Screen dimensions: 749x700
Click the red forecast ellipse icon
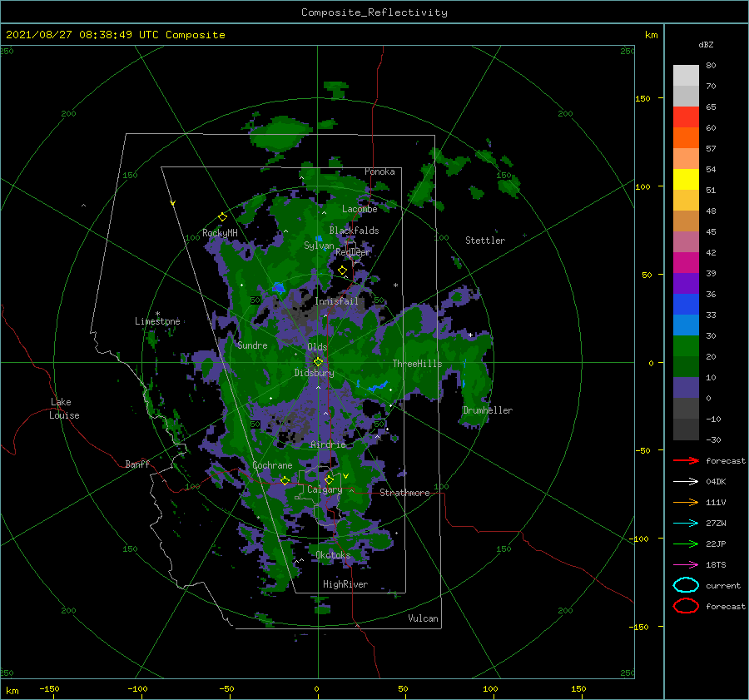click(x=686, y=606)
